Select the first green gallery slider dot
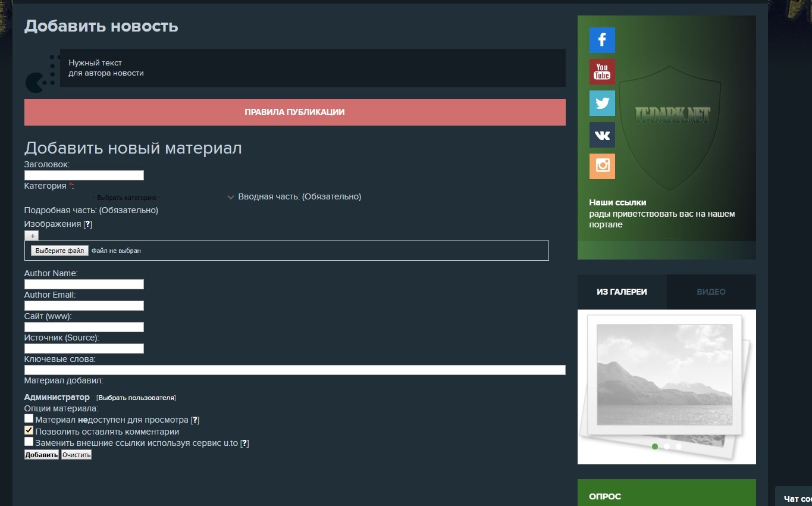The width and height of the screenshot is (812, 506). 655,446
